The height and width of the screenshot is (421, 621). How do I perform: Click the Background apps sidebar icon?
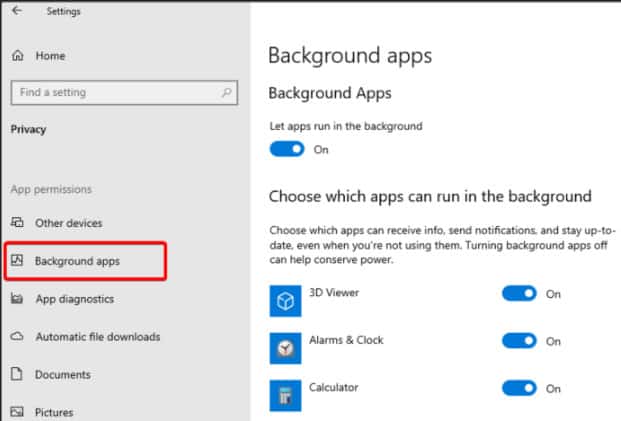[17, 261]
